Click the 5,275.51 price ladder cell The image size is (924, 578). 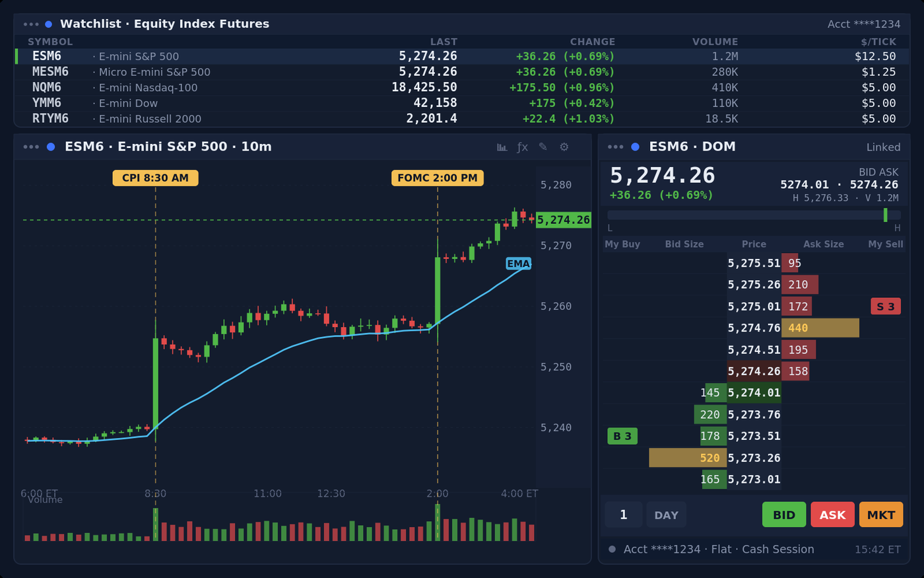[754, 263]
